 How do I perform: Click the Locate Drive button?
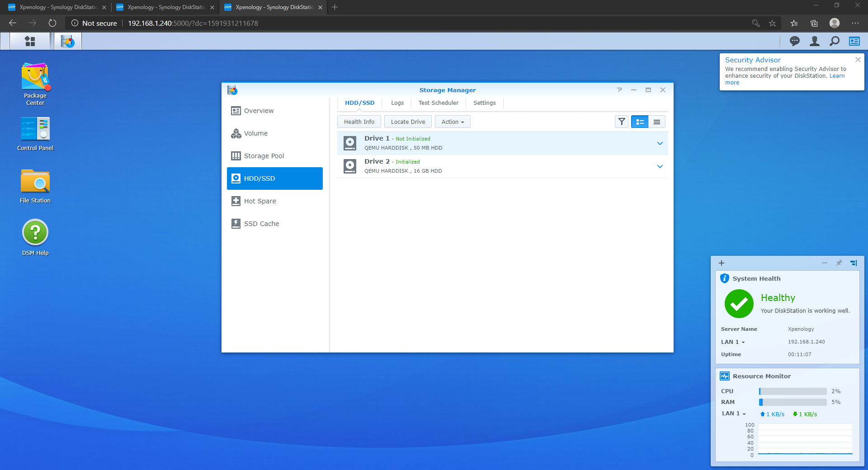408,122
